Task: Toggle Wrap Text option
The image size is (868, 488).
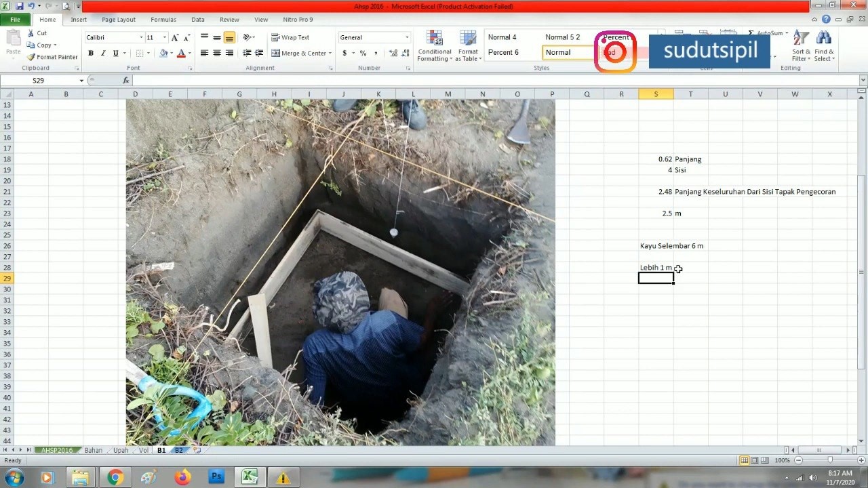Action: [290, 37]
